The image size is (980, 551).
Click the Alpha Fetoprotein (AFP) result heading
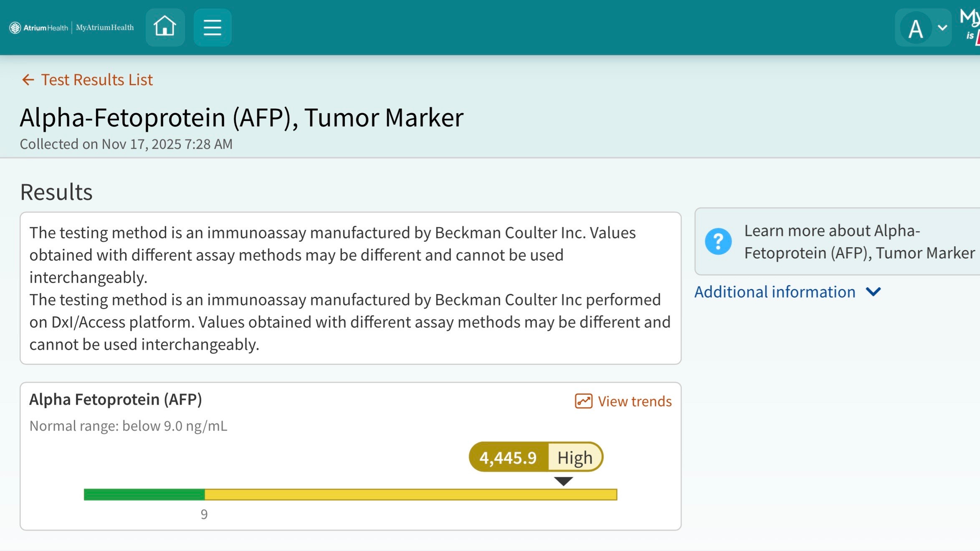tap(116, 399)
